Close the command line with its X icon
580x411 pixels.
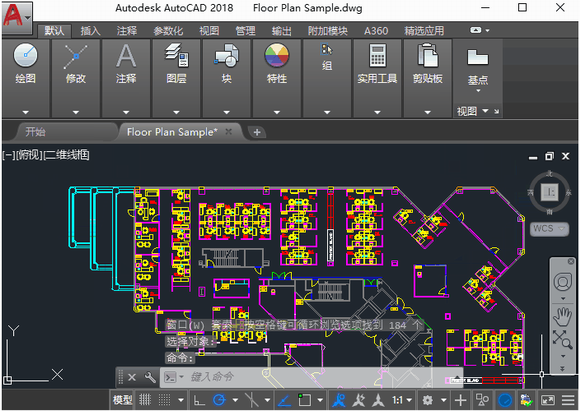[132, 377]
